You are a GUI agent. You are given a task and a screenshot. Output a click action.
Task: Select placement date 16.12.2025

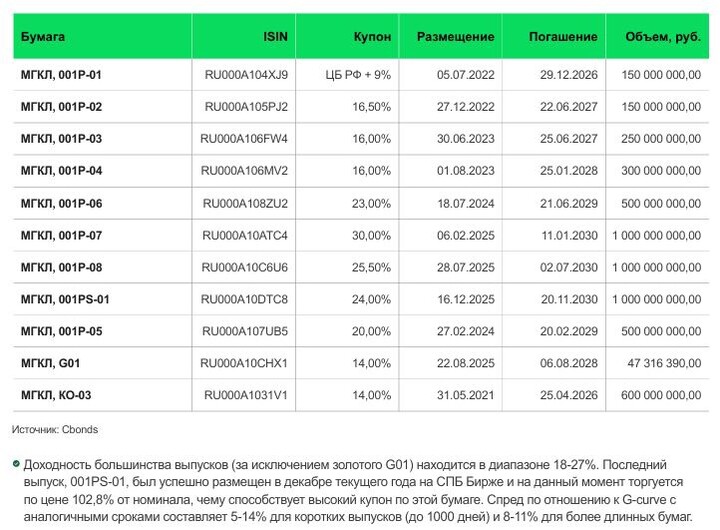[466, 299]
